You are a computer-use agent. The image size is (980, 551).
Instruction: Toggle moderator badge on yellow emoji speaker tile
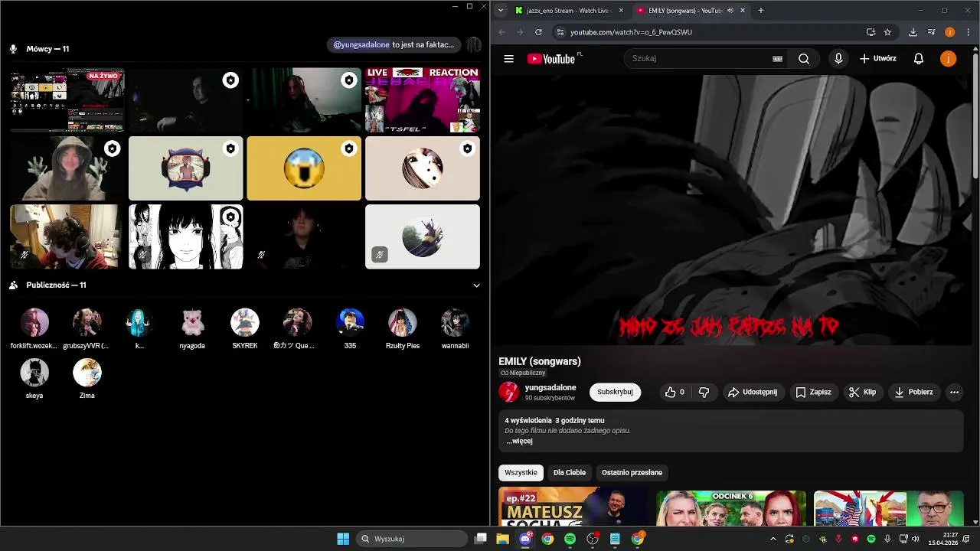click(x=349, y=148)
